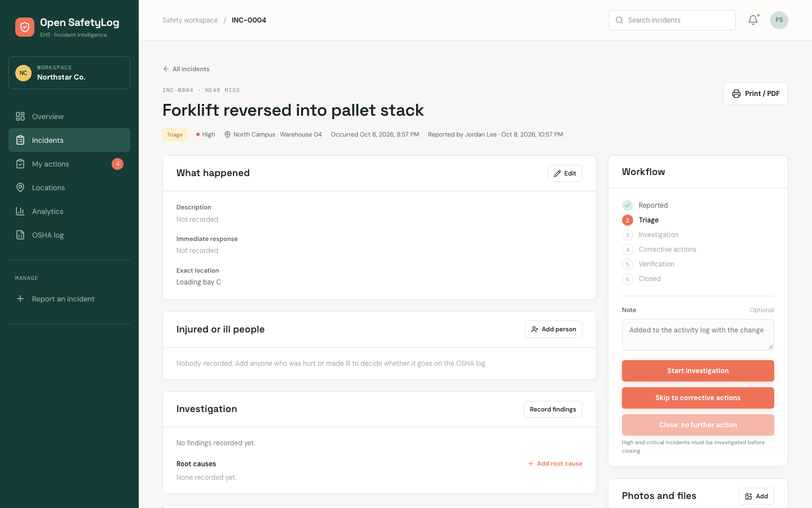Viewport: 812px width, 508px height.
Task: Click the Add root cause link
Action: [555, 464]
